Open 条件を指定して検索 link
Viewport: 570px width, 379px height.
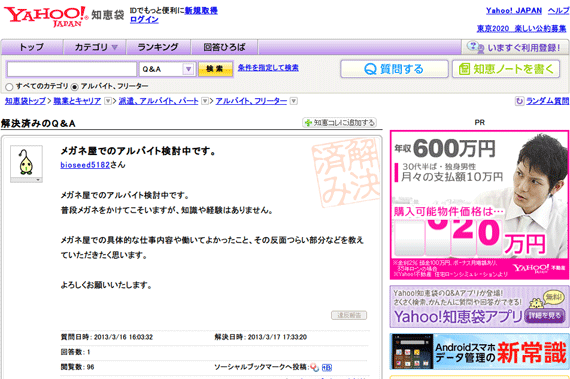(268, 68)
